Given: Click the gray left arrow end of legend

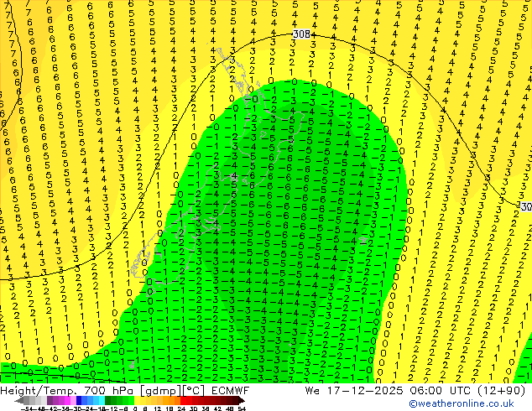Looking at the screenshot, I should 18,400.
